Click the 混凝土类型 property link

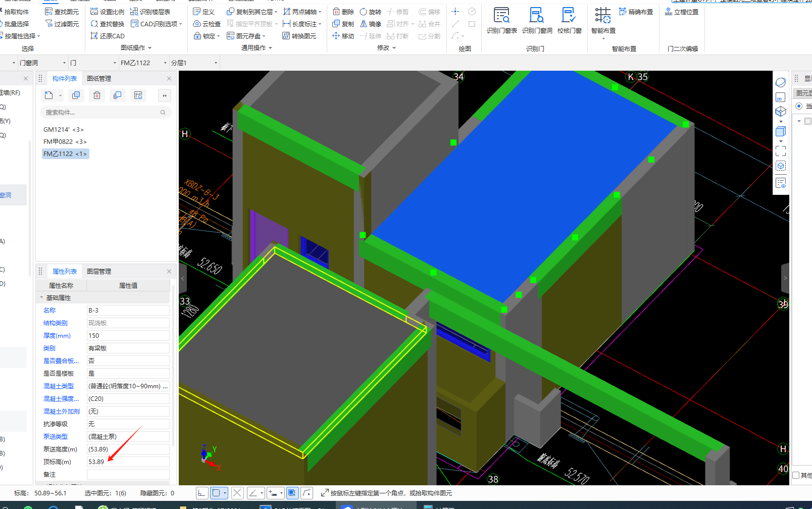pos(59,386)
